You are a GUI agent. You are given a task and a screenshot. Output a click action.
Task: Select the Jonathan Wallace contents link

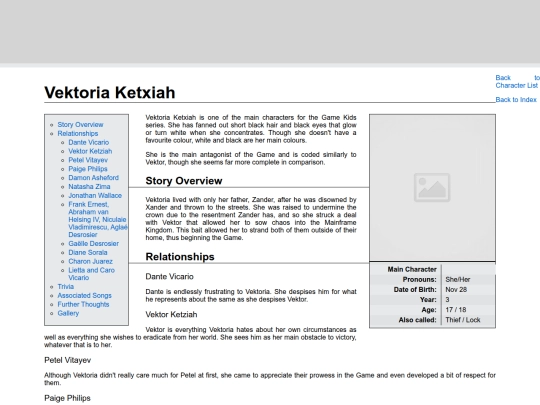click(x=95, y=196)
